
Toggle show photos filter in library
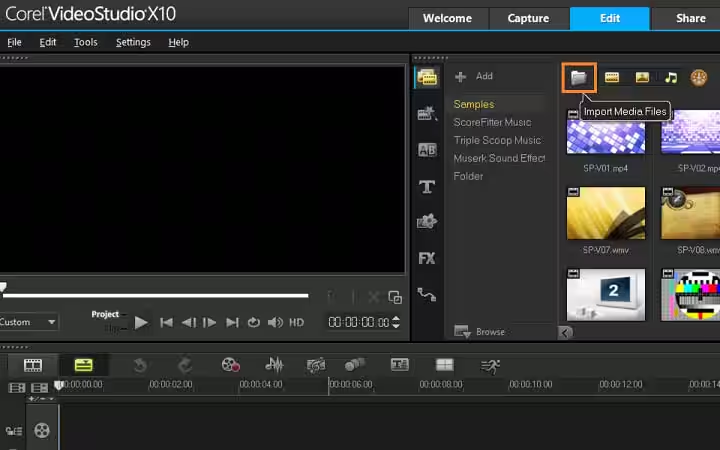(x=641, y=77)
